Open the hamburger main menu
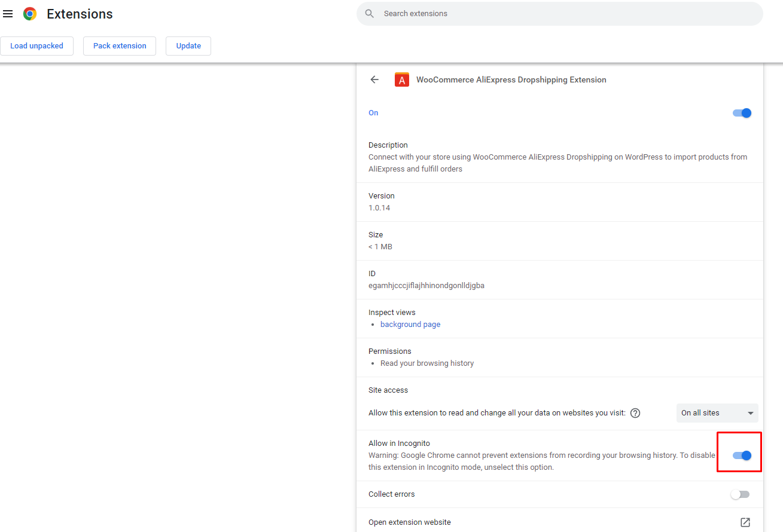The height and width of the screenshot is (532, 783). (x=8, y=14)
